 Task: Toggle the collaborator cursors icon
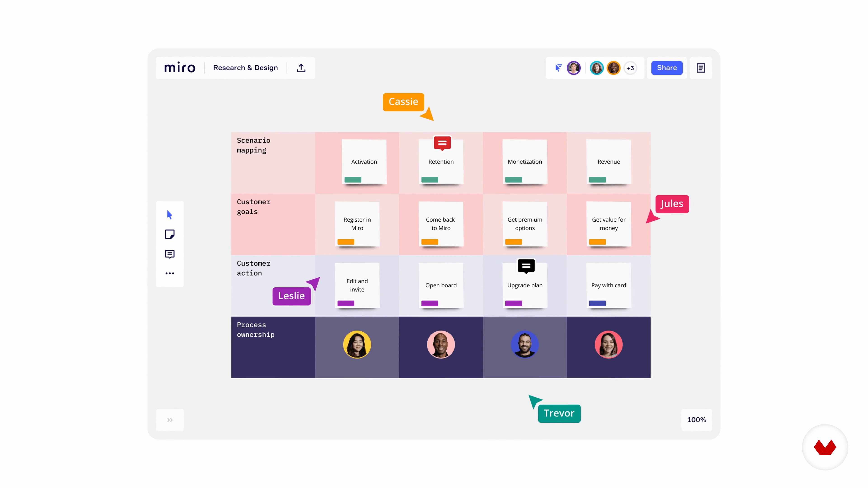pyautogui.click(x=558, y=68)
